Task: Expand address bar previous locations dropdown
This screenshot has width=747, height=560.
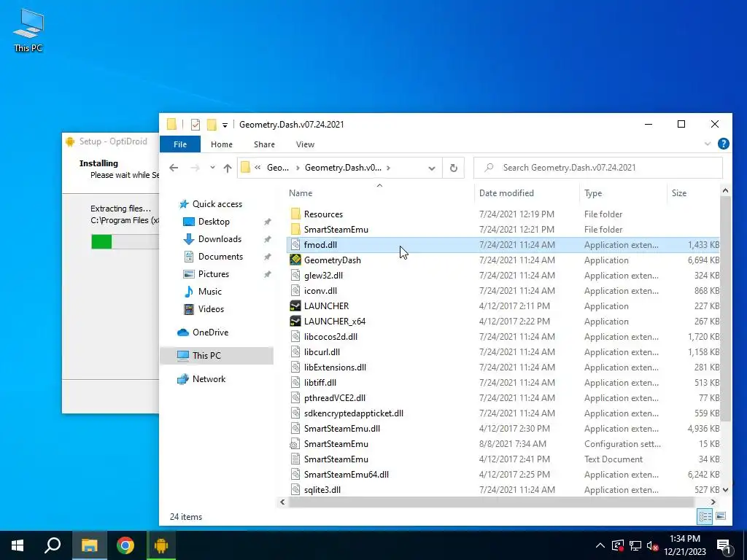Action: pyautogui.click(x=432, y=168)
